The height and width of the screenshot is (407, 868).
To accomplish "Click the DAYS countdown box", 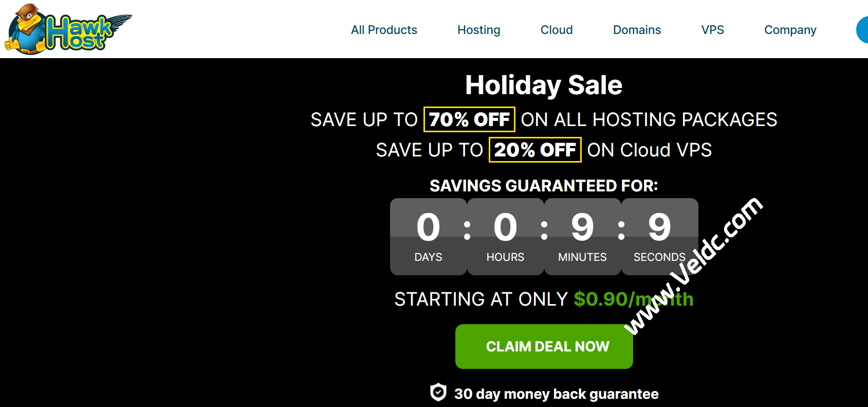I will pyautogui.click(x=428, y=237).
